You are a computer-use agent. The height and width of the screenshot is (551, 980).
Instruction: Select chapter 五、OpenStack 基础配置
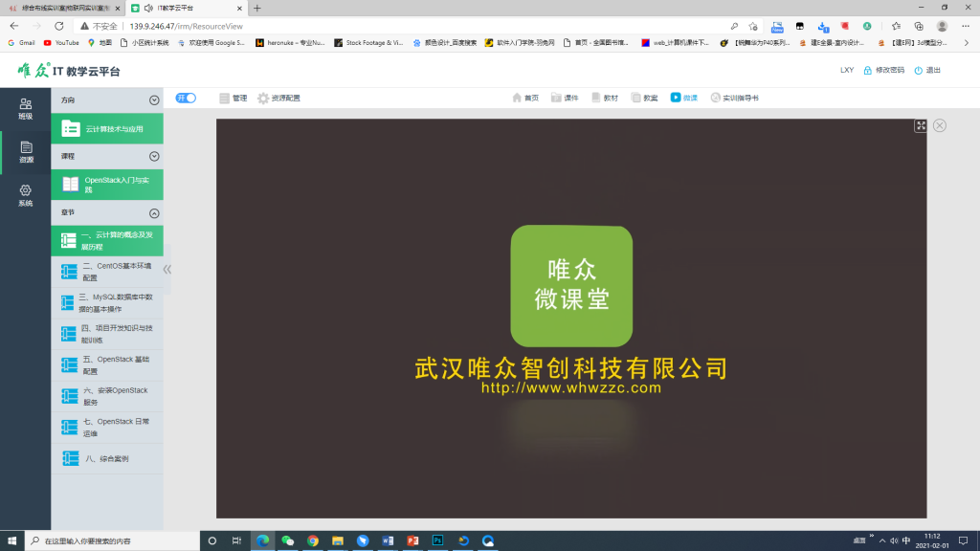click(x=107, y=365)
